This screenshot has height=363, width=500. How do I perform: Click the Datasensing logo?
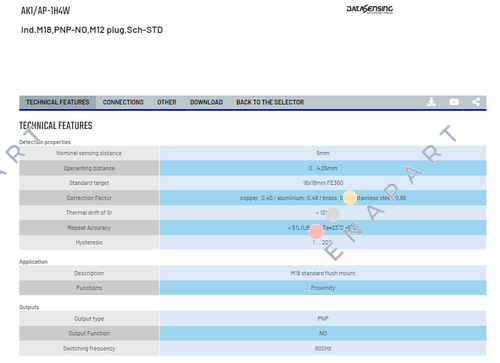click(370, 9)
